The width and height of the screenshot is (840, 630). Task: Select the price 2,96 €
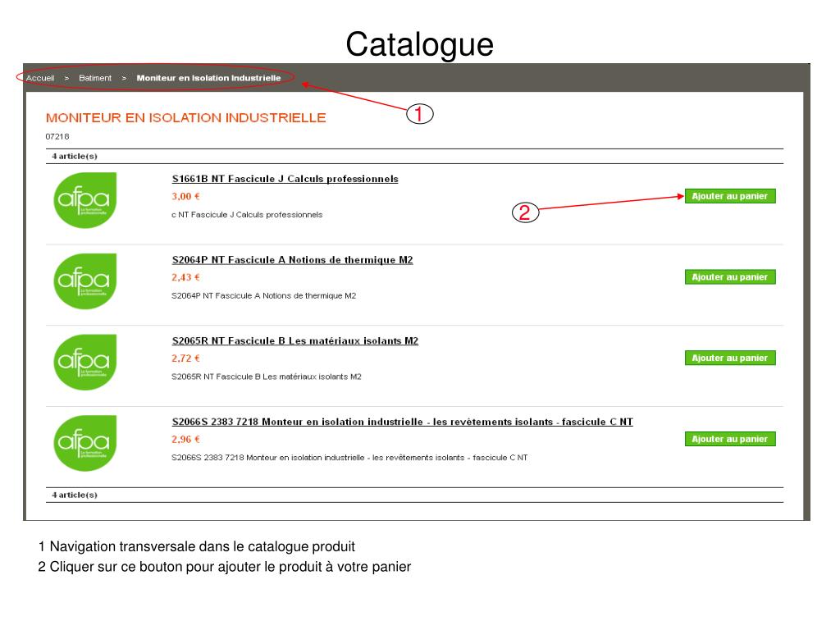coord(186,440)
